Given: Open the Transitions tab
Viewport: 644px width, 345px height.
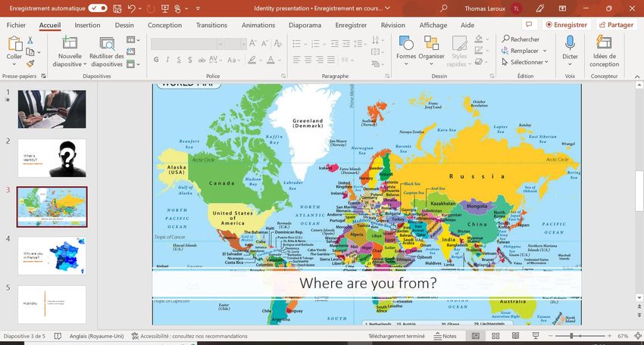Looking at the screenshot, I should click(211, 25).
